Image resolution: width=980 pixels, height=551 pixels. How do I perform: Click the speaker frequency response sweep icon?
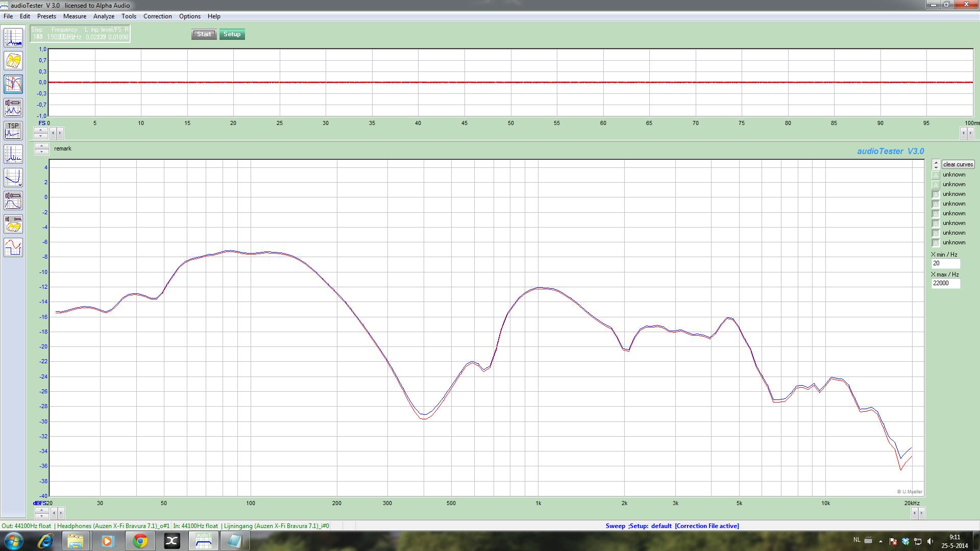(x=13, y=201)
